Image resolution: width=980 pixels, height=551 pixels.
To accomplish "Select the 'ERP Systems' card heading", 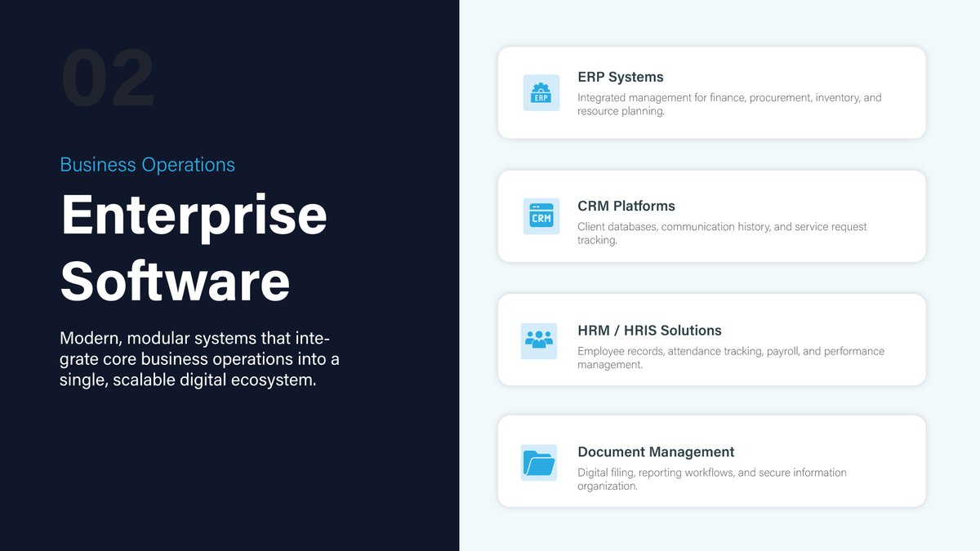I will point(621,78).
